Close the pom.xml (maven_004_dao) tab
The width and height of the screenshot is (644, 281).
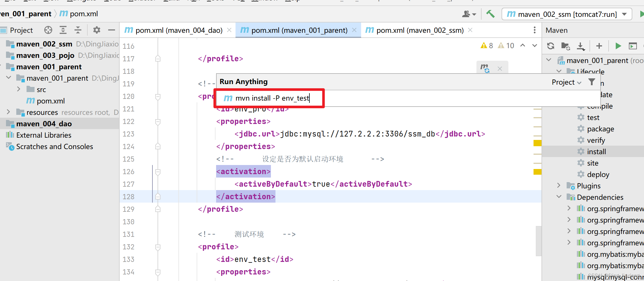(229, 30)
